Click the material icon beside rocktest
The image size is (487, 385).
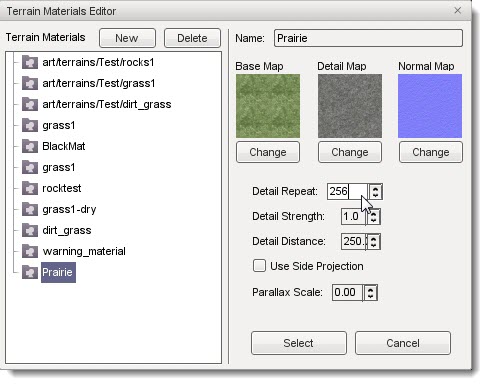click(30, 188)
